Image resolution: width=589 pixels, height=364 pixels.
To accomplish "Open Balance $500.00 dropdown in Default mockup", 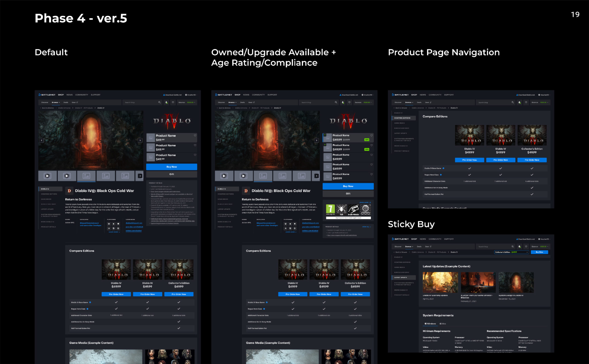I will 187,102.
